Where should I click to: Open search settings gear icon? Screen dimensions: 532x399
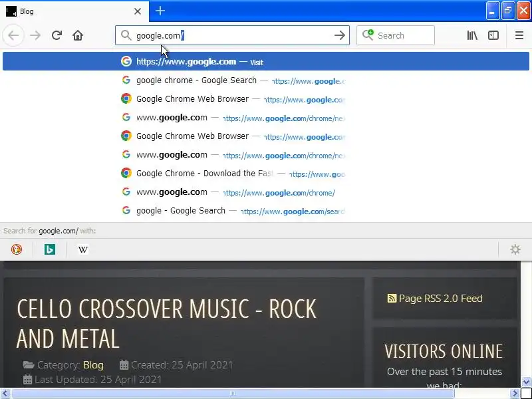tap(515, 249)
